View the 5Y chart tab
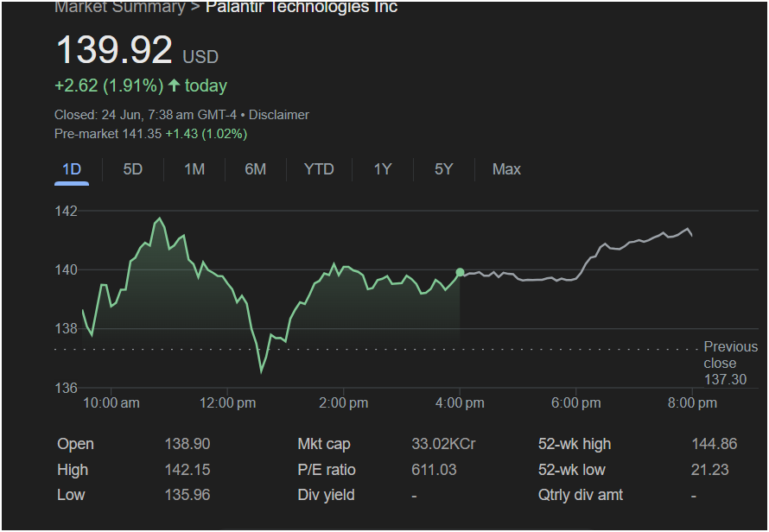The width and height of the screenshot is (769, 532). [443, 169]
